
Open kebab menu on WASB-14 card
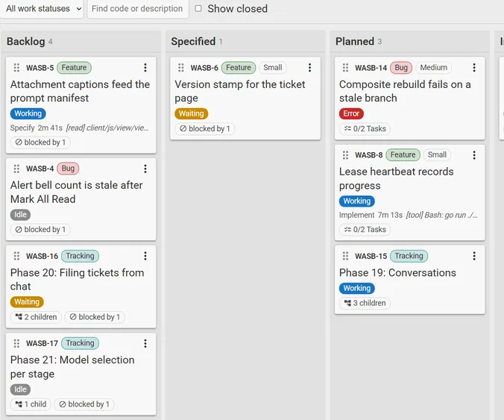point(474,68)
